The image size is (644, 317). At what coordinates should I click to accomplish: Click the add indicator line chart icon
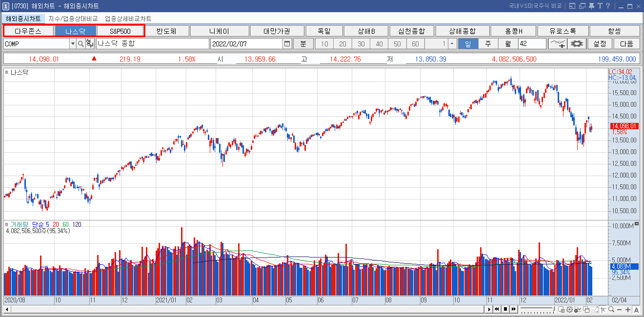(x=557, y=44)
